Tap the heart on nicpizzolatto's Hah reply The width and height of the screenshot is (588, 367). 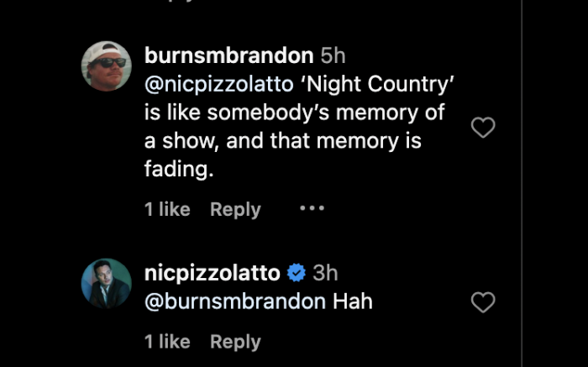tap(483, 302)
